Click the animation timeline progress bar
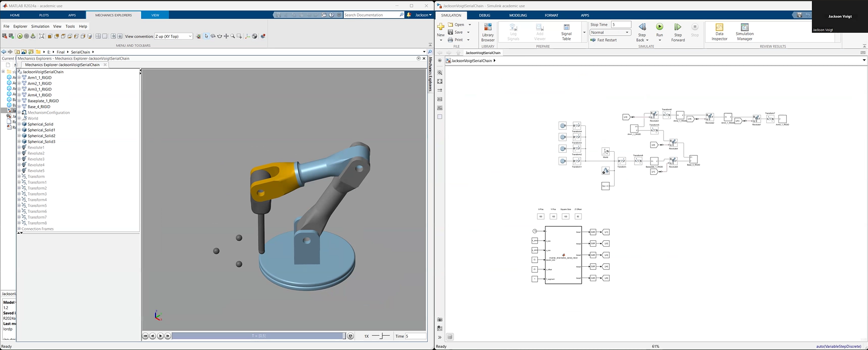Image resolution: width=868 pixels, height=350 pixels. coord(259,336)
